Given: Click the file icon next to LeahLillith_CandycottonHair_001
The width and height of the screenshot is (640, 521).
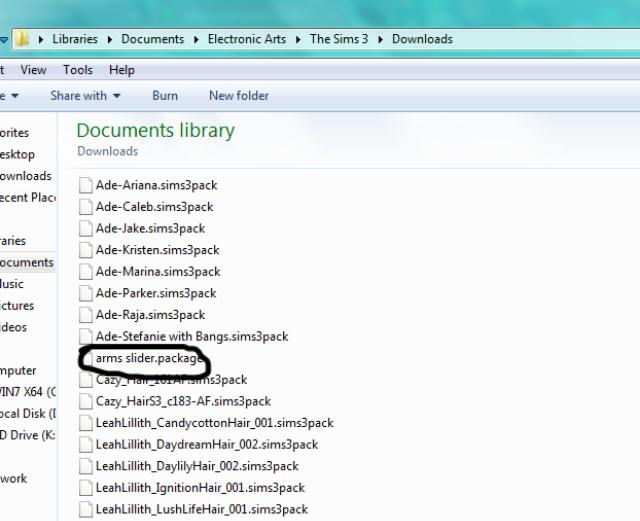Looking at the screenshot, I should pyautogui.click(x=86, y=423).
